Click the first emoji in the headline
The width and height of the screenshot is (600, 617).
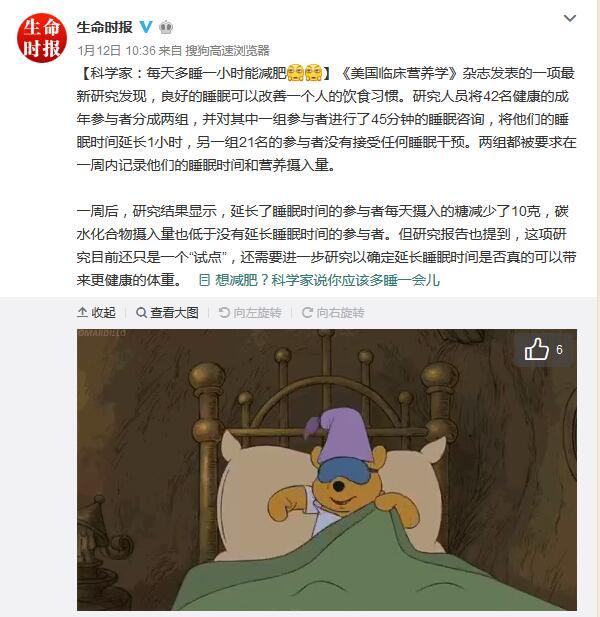click(x=295, y=72)
